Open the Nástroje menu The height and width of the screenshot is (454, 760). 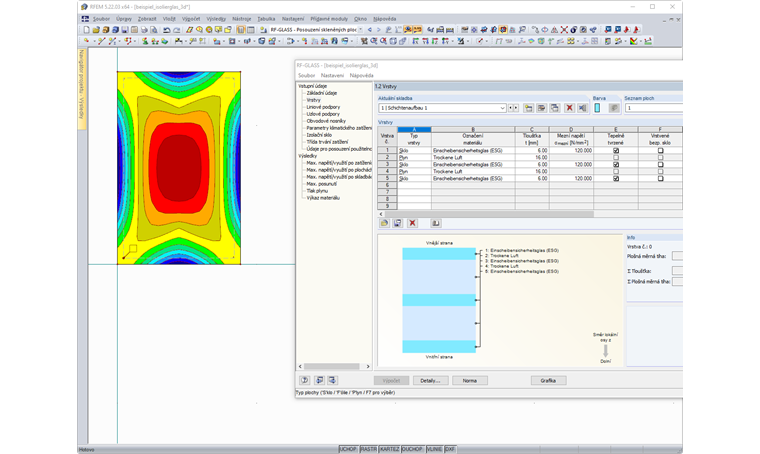[x=241, y=19]
